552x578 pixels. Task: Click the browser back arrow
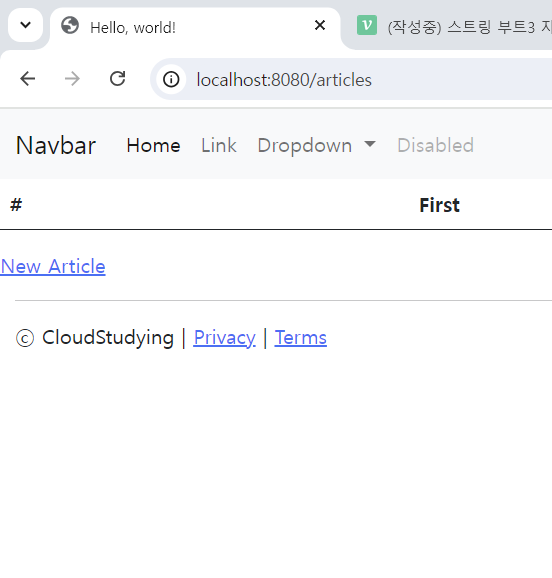[x=28, y=79]
